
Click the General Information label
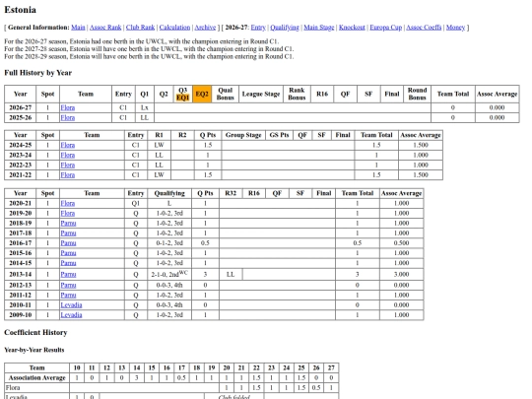coord(38,28)
